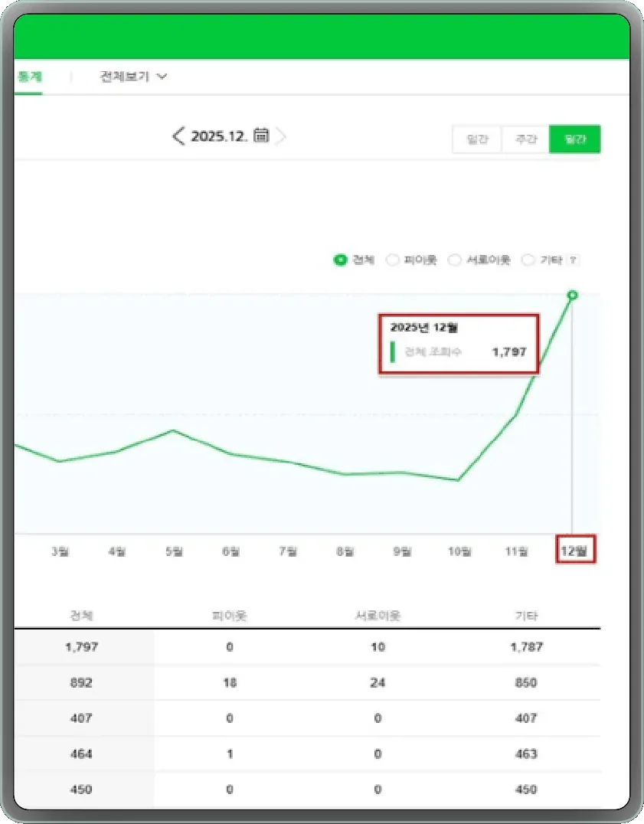Image resolution: width=644 pixels, height=824 pixels.
Task: Select the 기타 radio button
Action: (x=528, y=260)
